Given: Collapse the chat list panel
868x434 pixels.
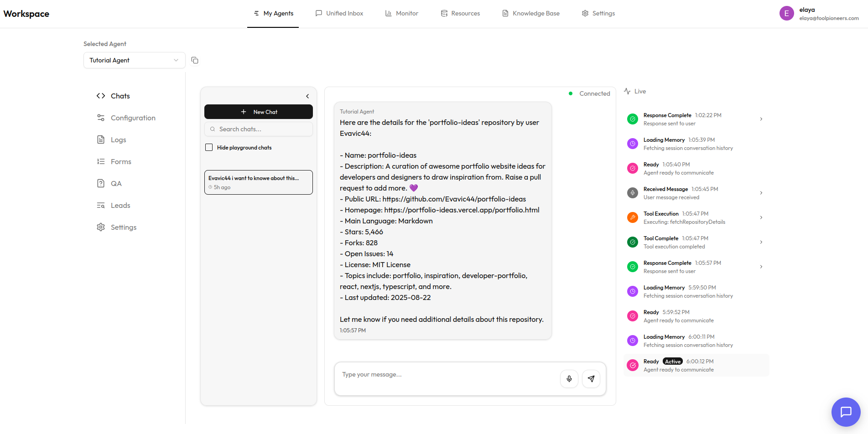Looking at the screenshot, I should coord(307,96).
